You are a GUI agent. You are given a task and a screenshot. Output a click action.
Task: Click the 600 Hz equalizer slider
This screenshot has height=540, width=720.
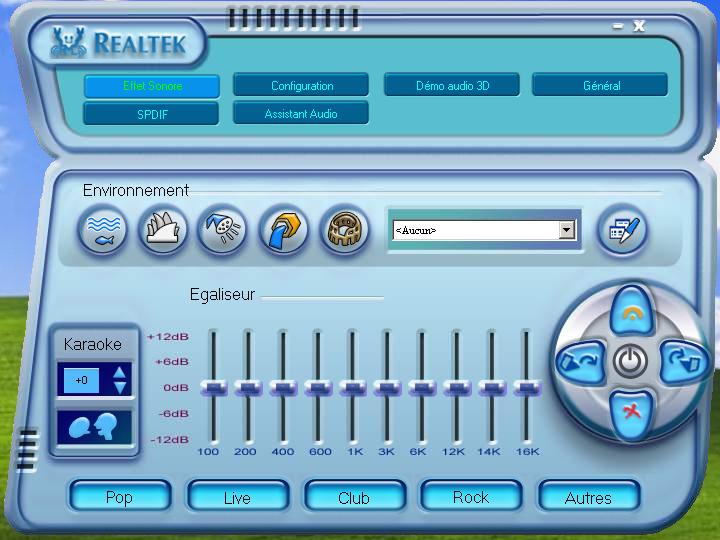click(318, 388)
